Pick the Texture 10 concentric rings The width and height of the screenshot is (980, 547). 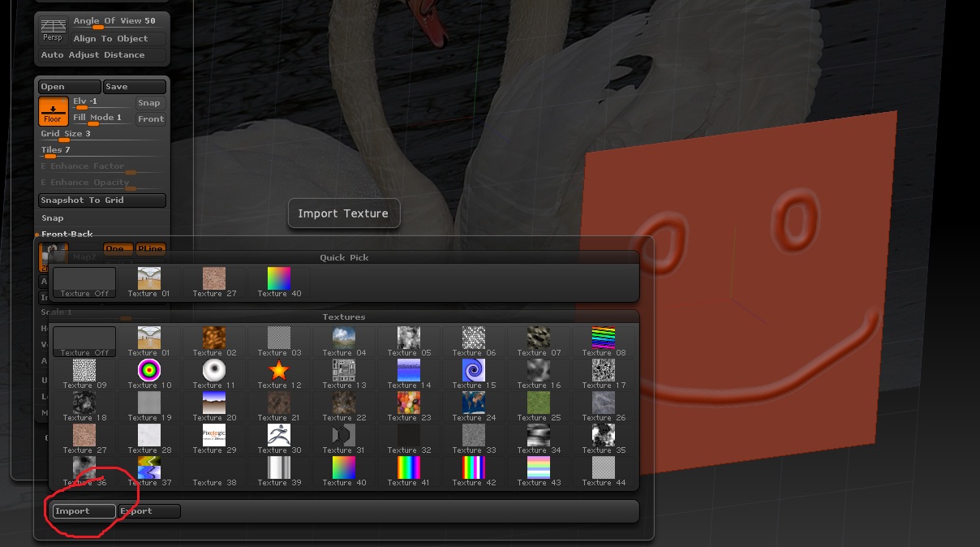149,374
